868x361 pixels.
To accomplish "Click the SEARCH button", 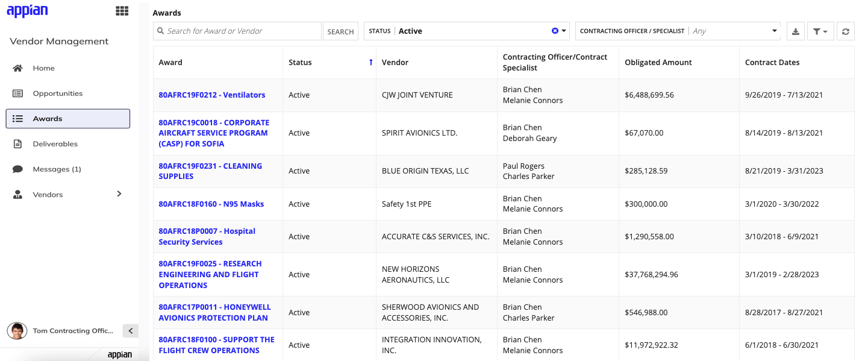I will 340,31.
